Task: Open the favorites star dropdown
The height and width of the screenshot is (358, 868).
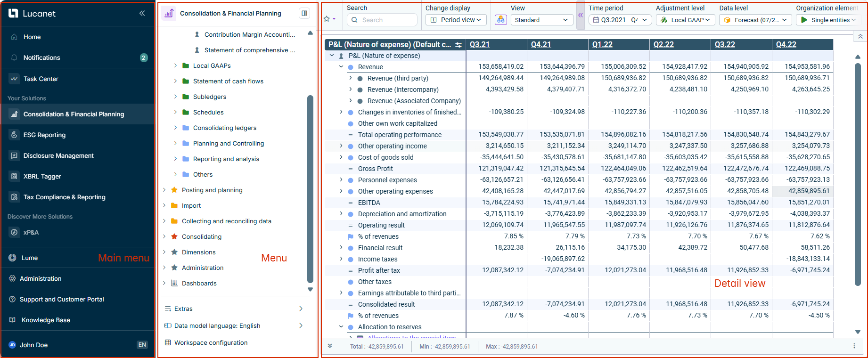Action: click(x=329, y=19)
